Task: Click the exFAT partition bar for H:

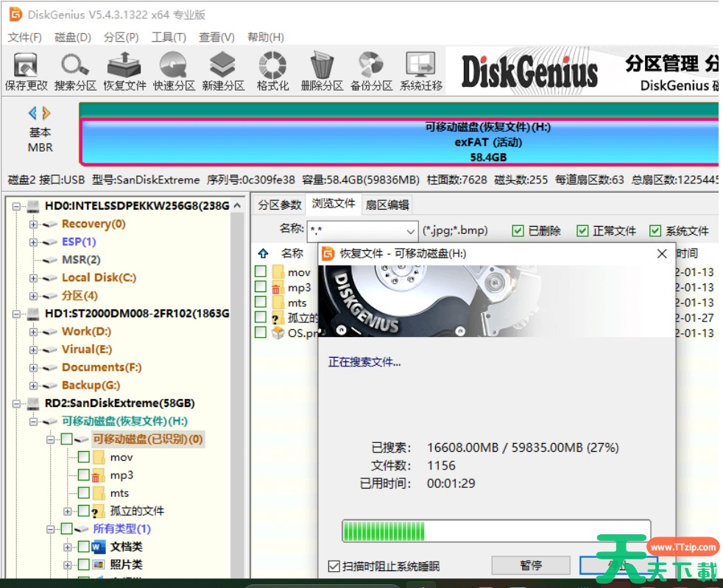Action: (398, 142)
